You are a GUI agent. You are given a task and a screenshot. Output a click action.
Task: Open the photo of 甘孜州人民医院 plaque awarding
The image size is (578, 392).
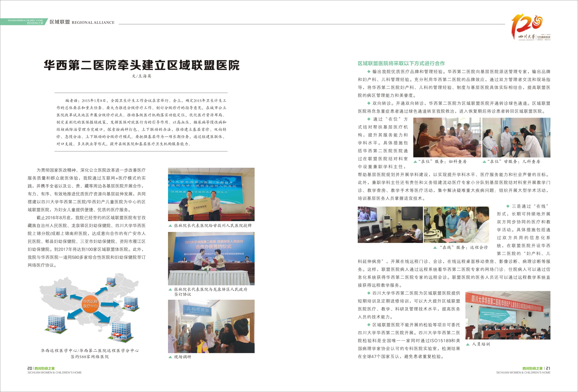(x=211, y=194)
